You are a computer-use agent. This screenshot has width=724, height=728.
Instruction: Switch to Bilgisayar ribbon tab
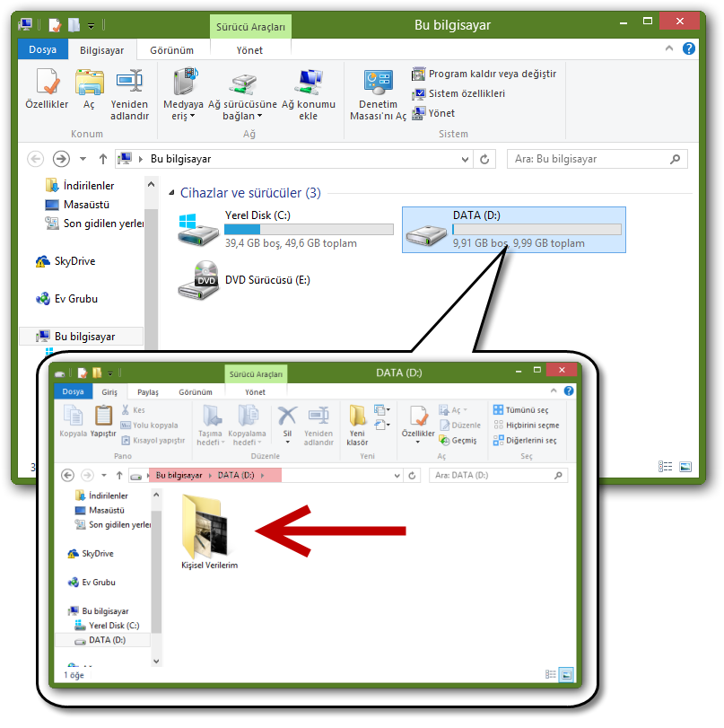tap(101, 50)
